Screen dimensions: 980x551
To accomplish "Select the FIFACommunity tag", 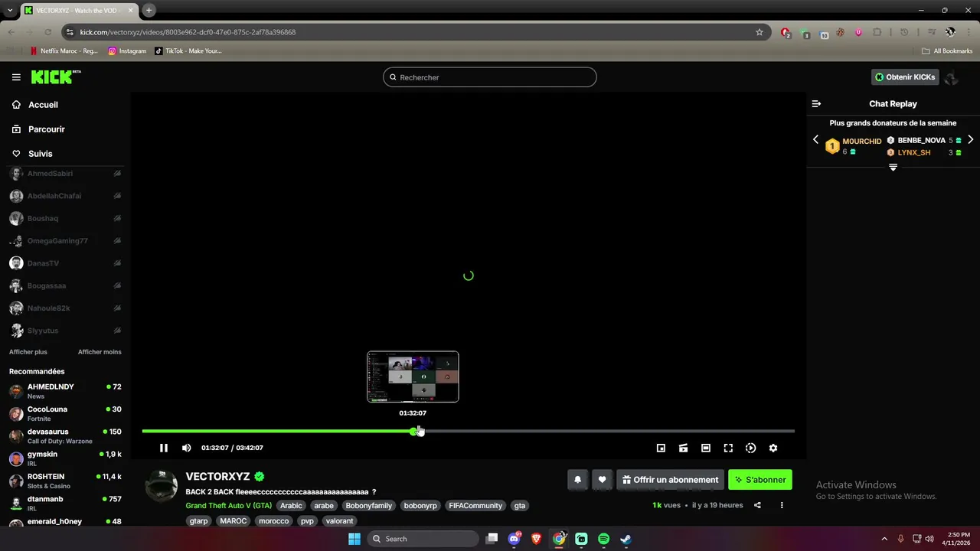I will tap(475, 506).
